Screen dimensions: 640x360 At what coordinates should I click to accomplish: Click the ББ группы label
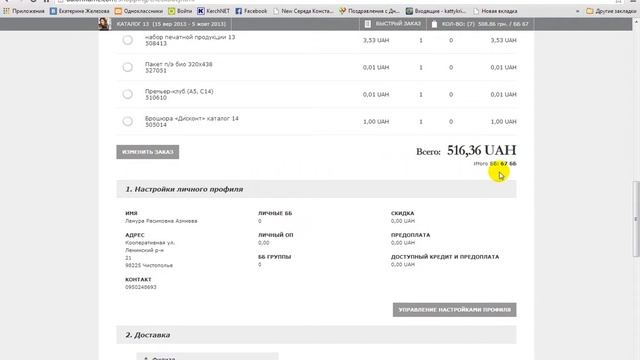[274, 257]
